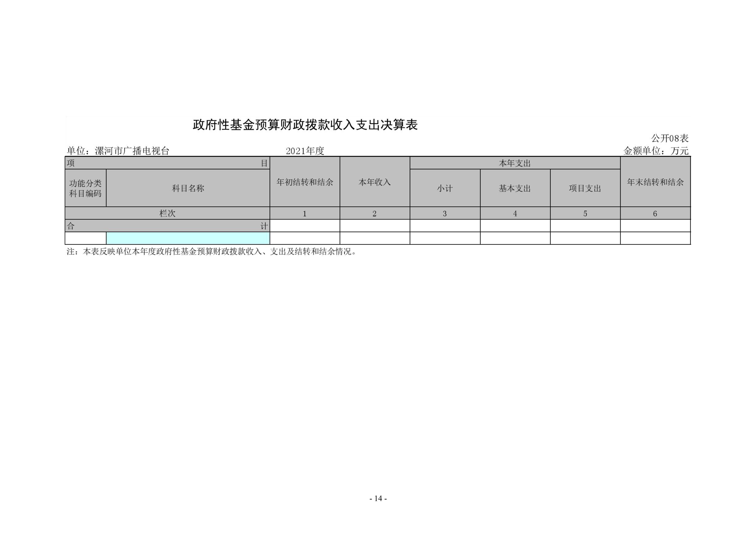Viewport: 756px width, 535px height.
Task: Select the 本年收入 column header
Action: point(374,182)
